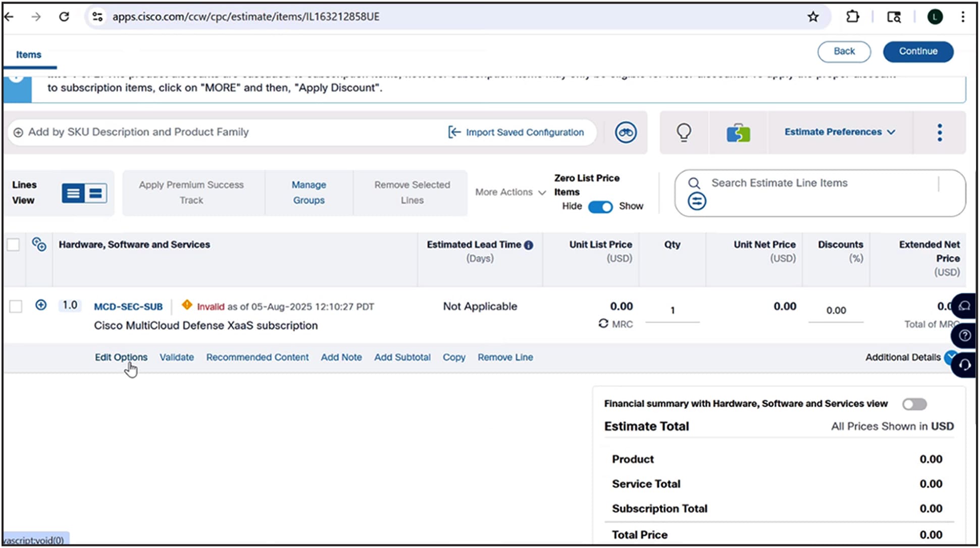980x548 pixels.
Task: Expand the Estimate Preferences dropdown
Action: coord(840,132)
